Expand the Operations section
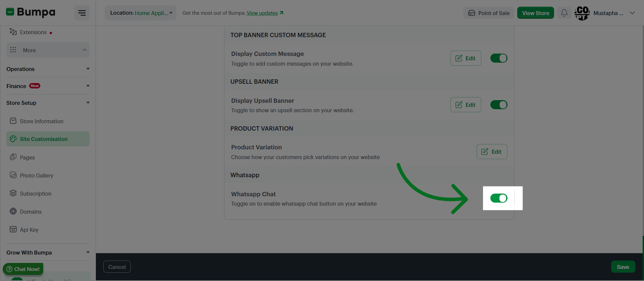 (48, 69)
